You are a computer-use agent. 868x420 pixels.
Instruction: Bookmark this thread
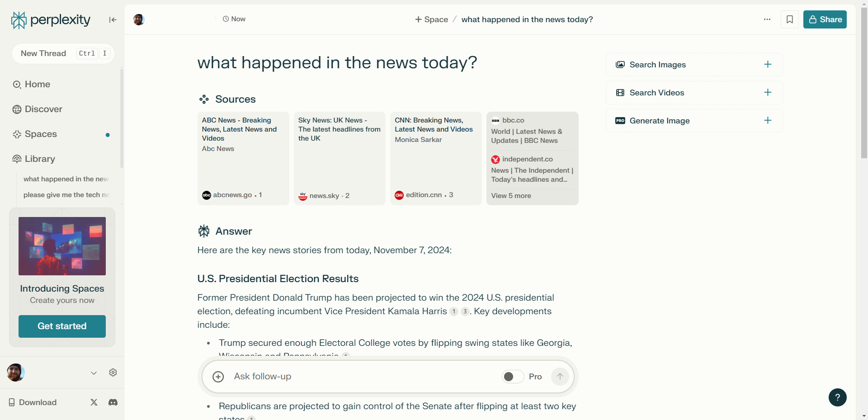pos(790,19)
